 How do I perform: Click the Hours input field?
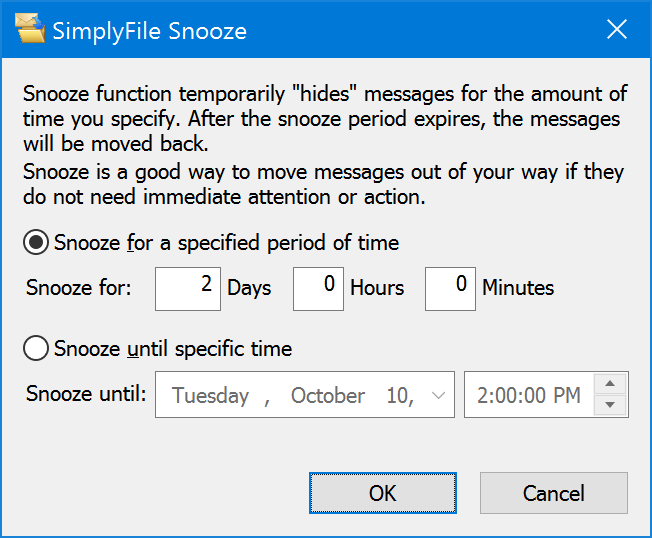pyautogui.click(x=319, y=289)
